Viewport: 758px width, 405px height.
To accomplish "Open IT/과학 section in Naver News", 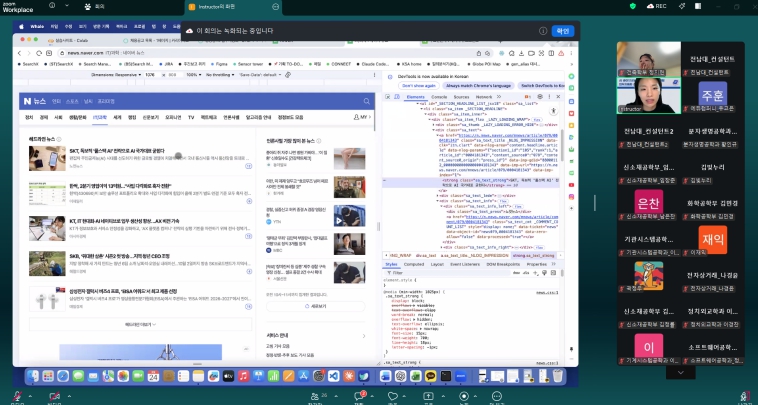I will pyautogui.click(x=100, y=117).
